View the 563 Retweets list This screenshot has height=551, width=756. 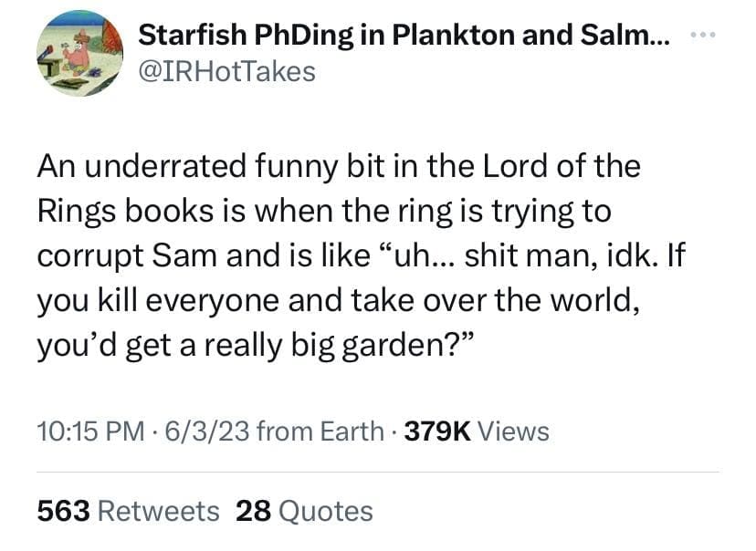[128, 511]
